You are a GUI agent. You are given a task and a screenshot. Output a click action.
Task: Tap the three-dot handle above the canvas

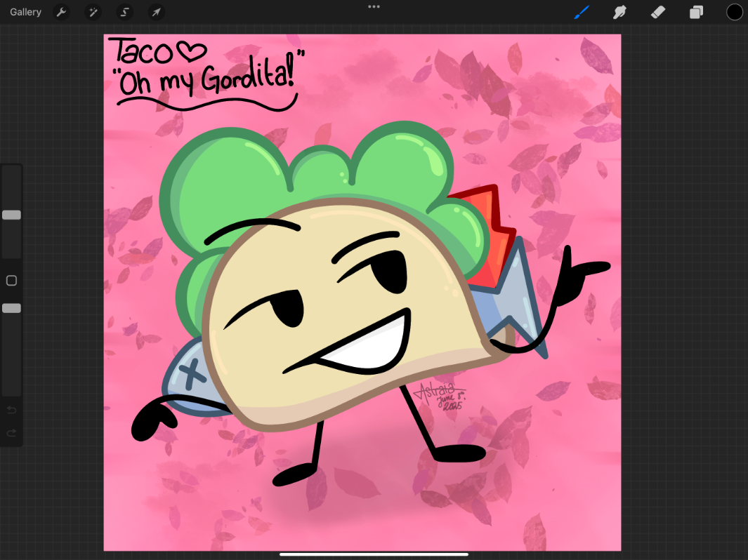point(374,7)
